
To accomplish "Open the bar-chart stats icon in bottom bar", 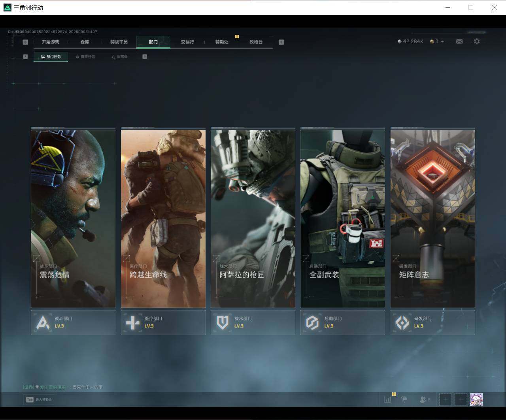I will pyautogui.click(x=388, y=399).
